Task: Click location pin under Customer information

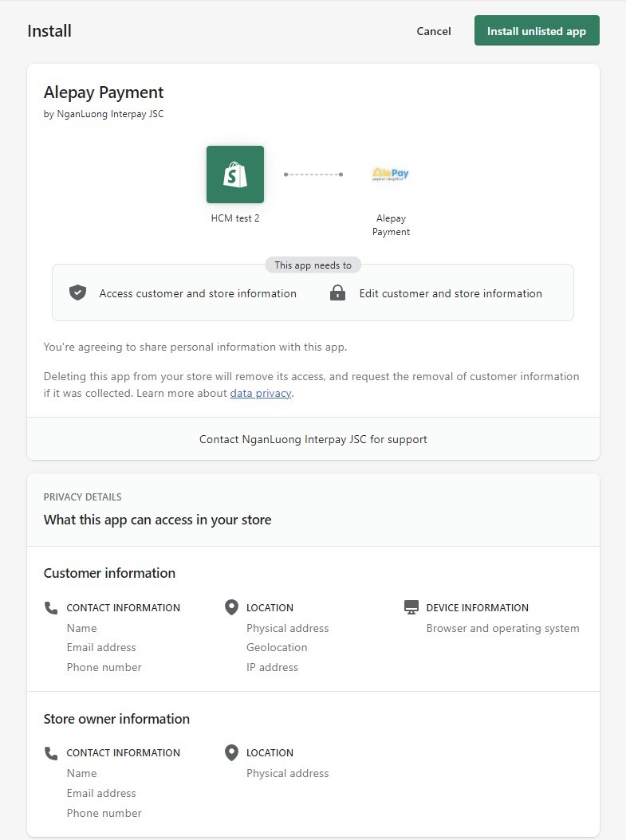Action: pos(231,607)
